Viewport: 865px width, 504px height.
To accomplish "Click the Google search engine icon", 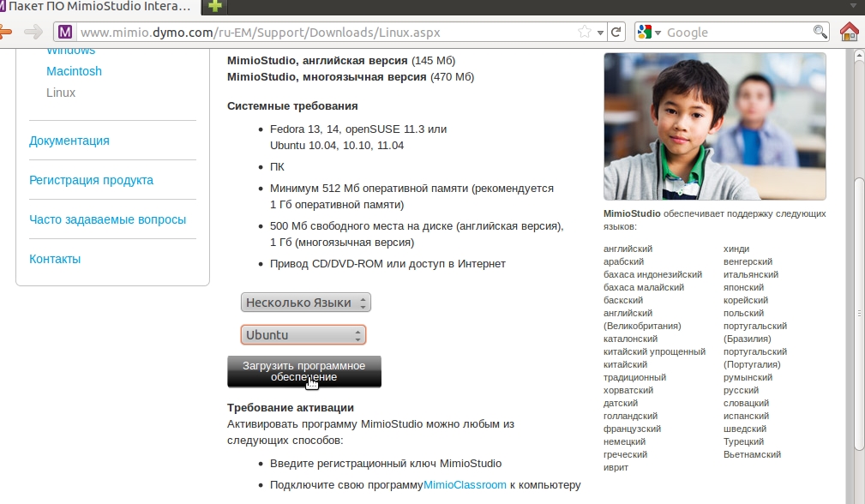I will point(644,32).
